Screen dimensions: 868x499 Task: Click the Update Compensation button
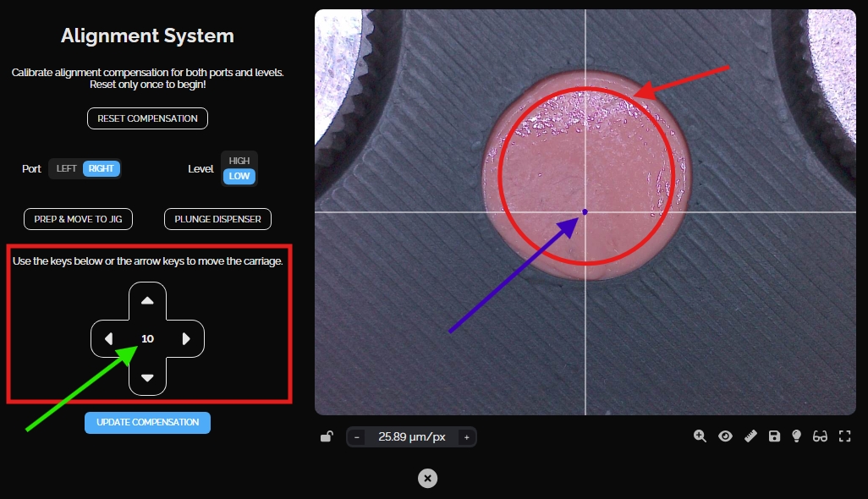[147, 422]
